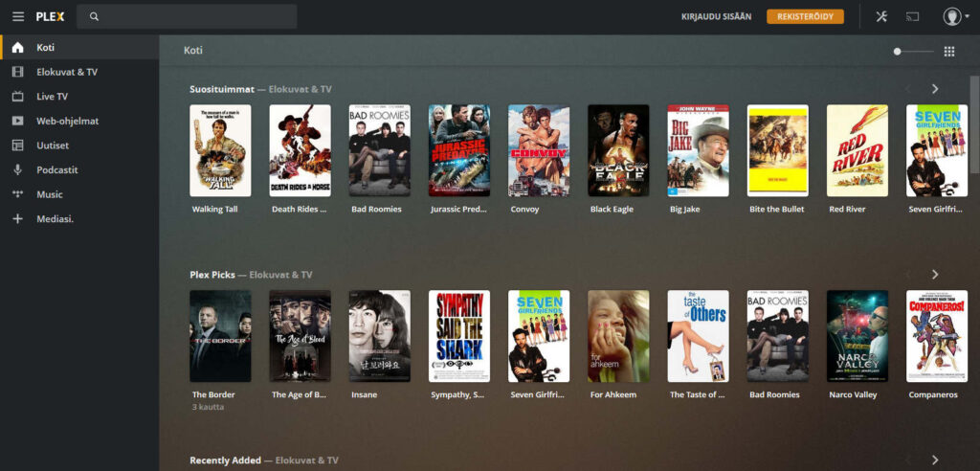This screenshot has height=471, width=980.
Task: Click the Cast to device icon
Action: pos(913,16)
